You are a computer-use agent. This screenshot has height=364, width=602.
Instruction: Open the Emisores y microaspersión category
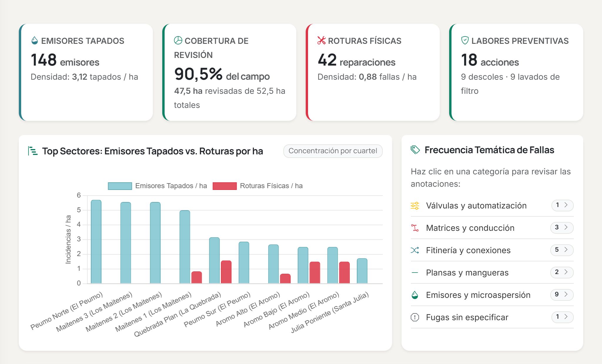coord(492,295)
